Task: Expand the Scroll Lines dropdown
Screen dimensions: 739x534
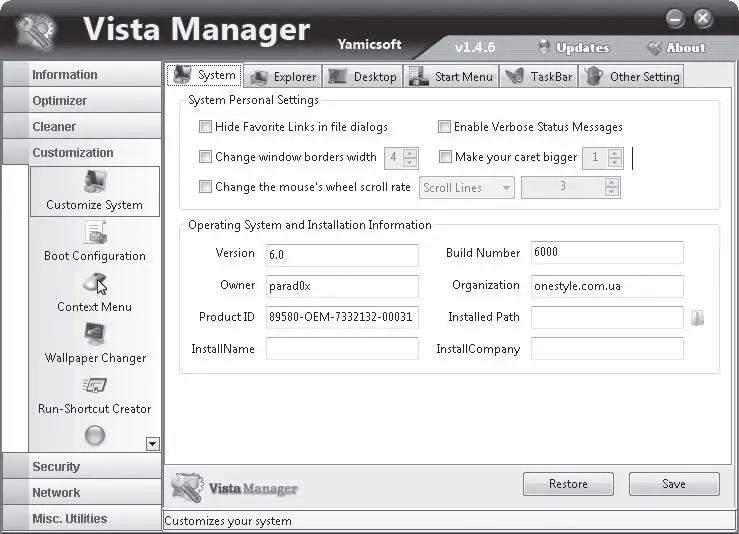Action: tap(467, 188)
